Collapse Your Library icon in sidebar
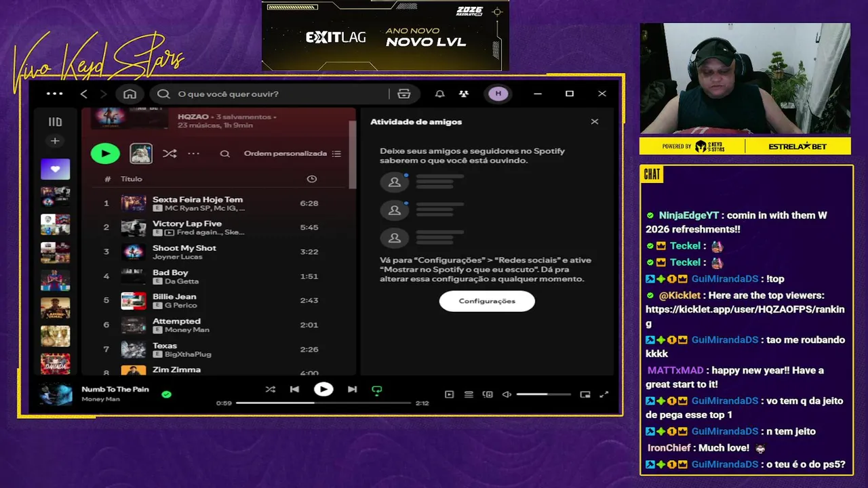 coord(55,122)
